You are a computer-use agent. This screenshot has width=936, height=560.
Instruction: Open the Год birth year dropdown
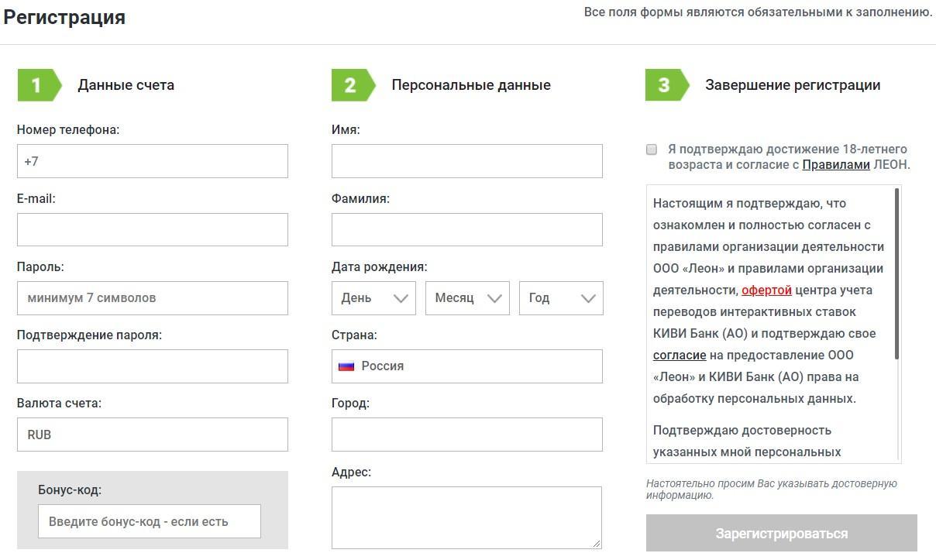pyautogui.click(x=561, y=298)
